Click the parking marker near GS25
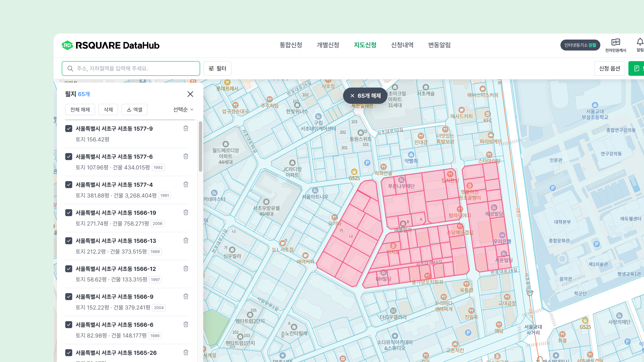Image resolution: width=644 pixels, height=362 pixels. (x=367, y=163)
